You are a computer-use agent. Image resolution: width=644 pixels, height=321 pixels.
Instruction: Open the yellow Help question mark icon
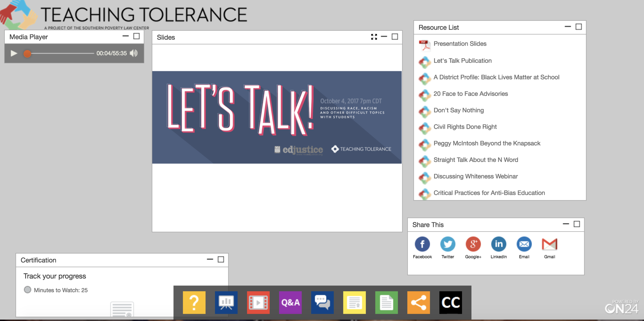(x=194, y=302)
